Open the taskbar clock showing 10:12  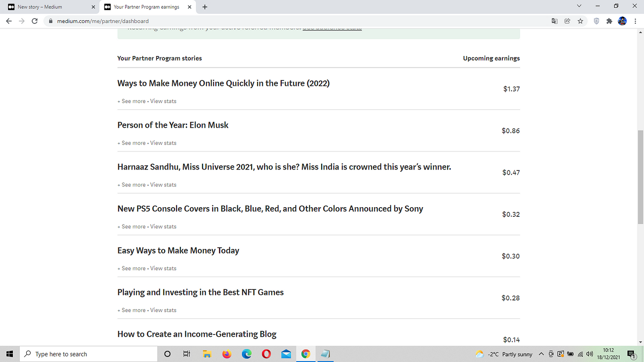(609, 354)
